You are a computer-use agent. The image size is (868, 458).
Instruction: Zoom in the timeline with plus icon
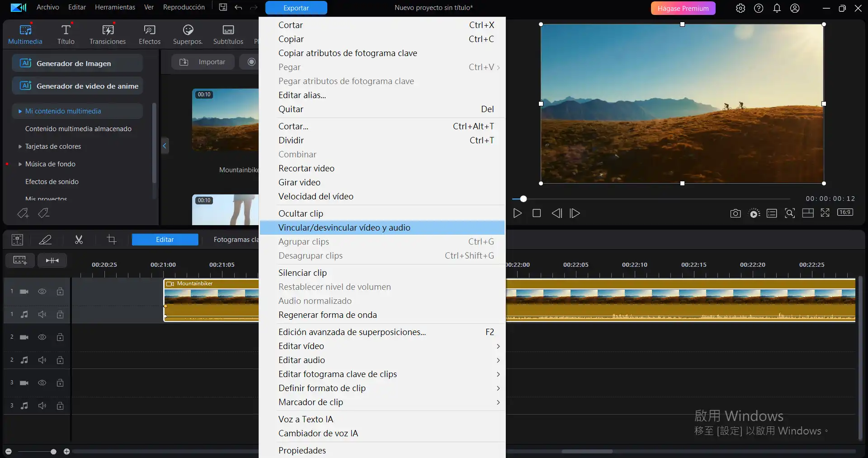[66, 452]
